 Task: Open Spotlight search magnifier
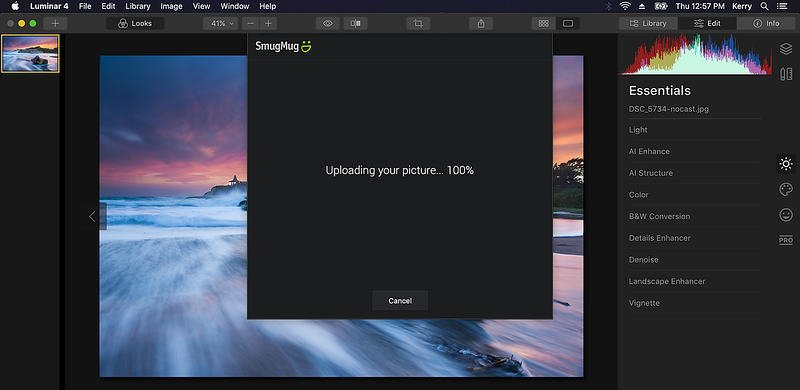(x=764, y=6)
